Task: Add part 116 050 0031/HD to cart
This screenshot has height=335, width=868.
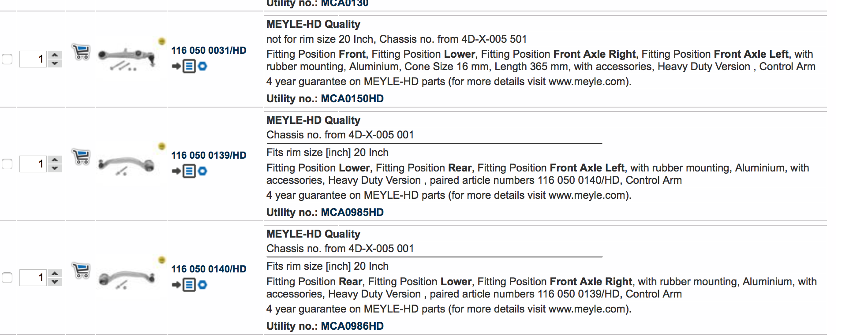Action: coord(81,52)
